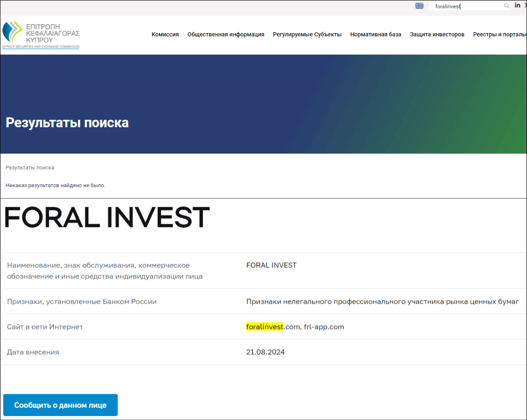Click the Дата внесения label
This screenshot has width=527, height=420.
pos(33,352)
